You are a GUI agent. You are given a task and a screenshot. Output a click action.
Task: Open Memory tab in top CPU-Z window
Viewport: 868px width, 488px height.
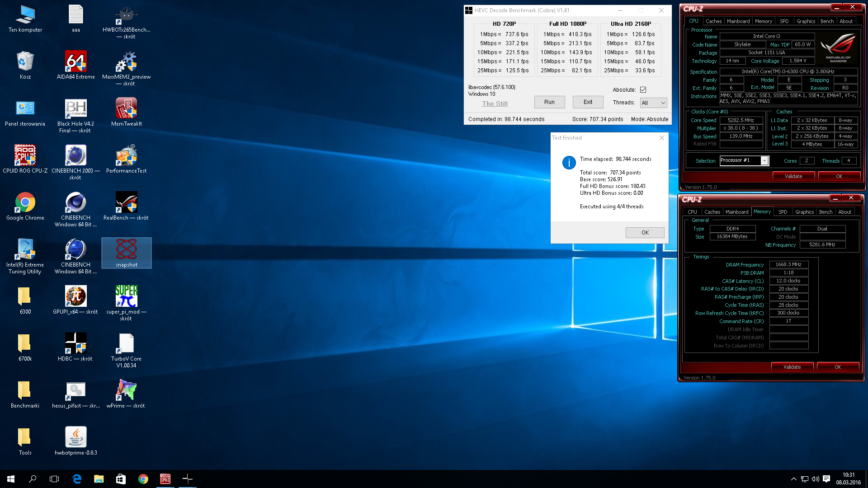tap(764, 21)
